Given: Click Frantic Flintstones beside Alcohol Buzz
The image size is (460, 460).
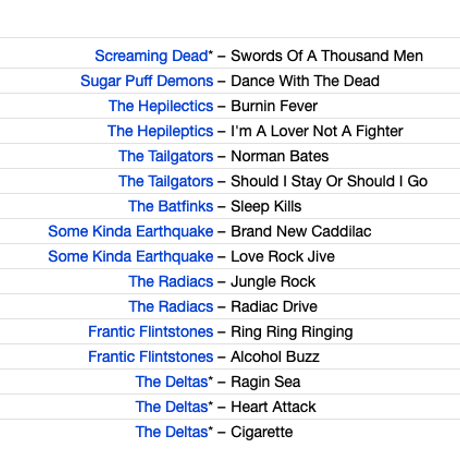Looking at the screenshot, I should 151,357.
